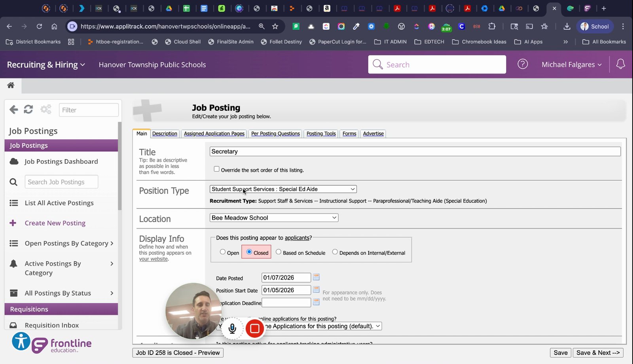
Task: Open the Location dropdown
Action: pyautogui.click(x=274, y=218)
